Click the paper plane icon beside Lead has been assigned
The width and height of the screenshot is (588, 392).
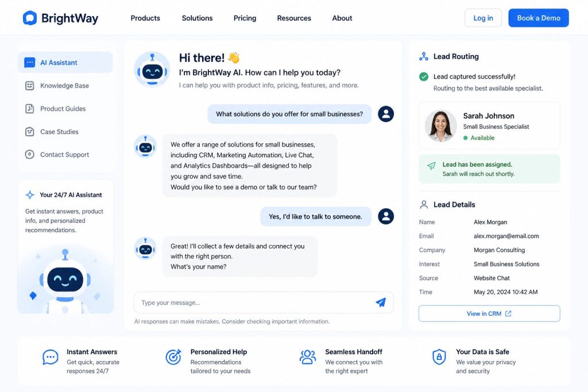click(x=431, y=166)
